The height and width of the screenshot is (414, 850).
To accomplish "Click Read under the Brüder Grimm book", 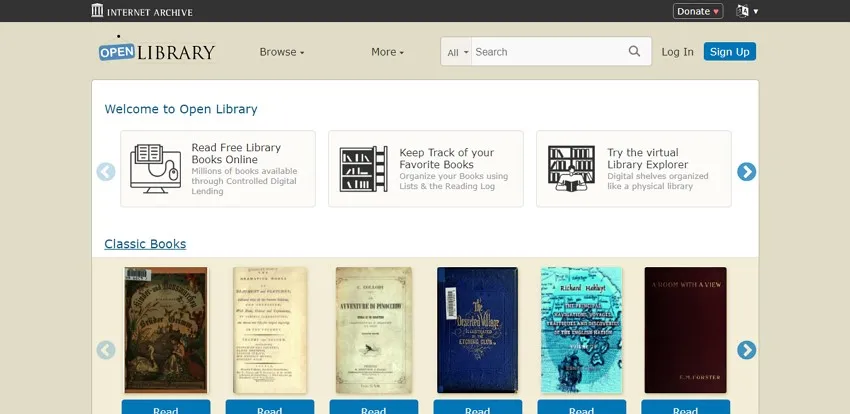I will click(x=165, y=407).
